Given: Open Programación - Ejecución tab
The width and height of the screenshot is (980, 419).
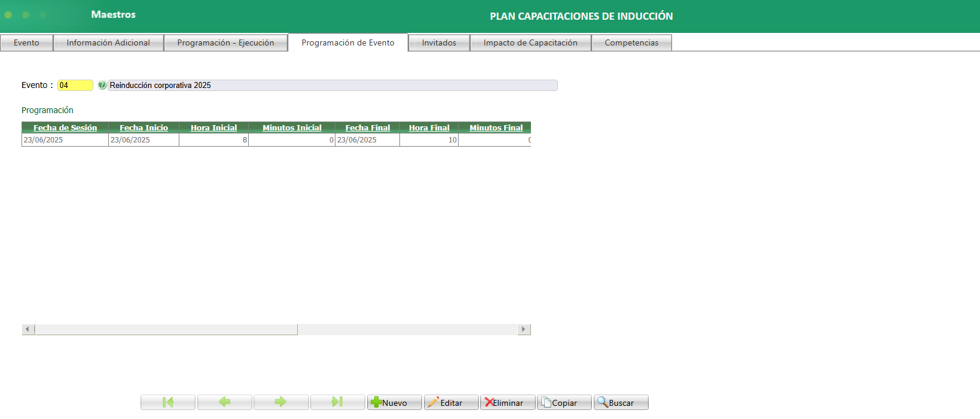Looking at the screenshot, I should coord(225,42).
